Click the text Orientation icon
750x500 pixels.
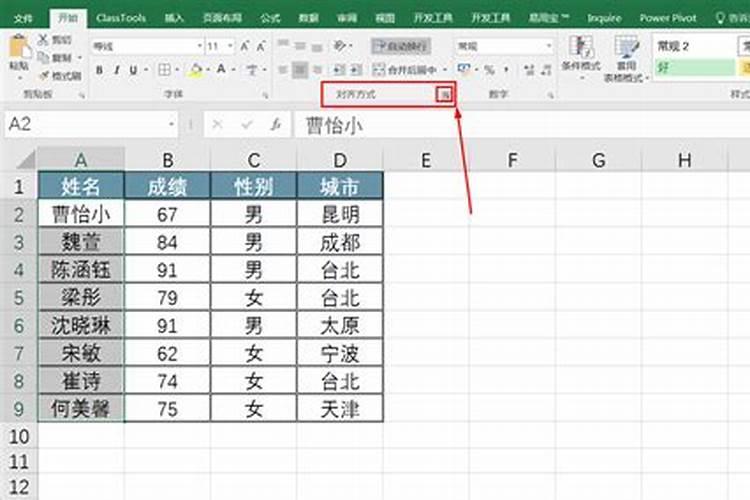click(341, 46)
